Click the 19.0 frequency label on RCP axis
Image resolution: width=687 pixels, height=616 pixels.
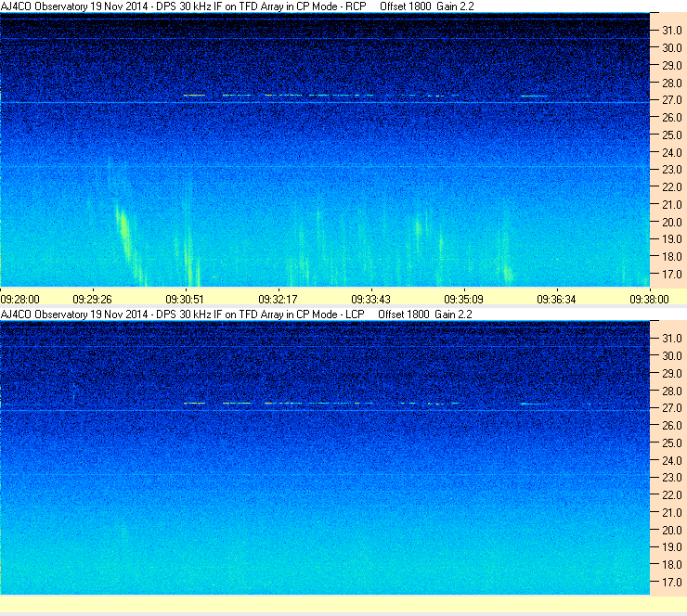click(671, 239)
